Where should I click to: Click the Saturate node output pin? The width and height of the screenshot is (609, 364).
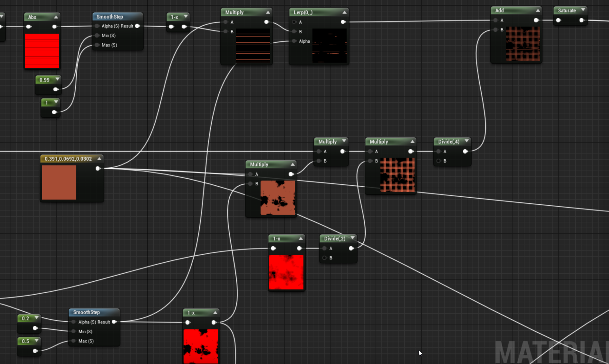[582, 20]
